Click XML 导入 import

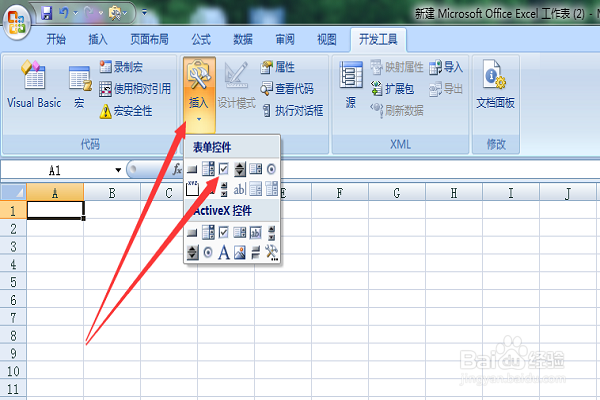point(446,67)
